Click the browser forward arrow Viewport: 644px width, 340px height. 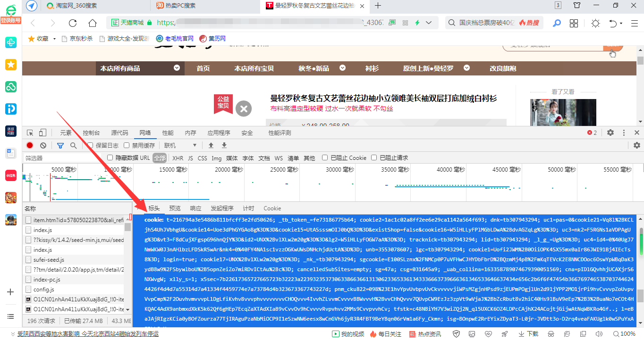(53, 23)
